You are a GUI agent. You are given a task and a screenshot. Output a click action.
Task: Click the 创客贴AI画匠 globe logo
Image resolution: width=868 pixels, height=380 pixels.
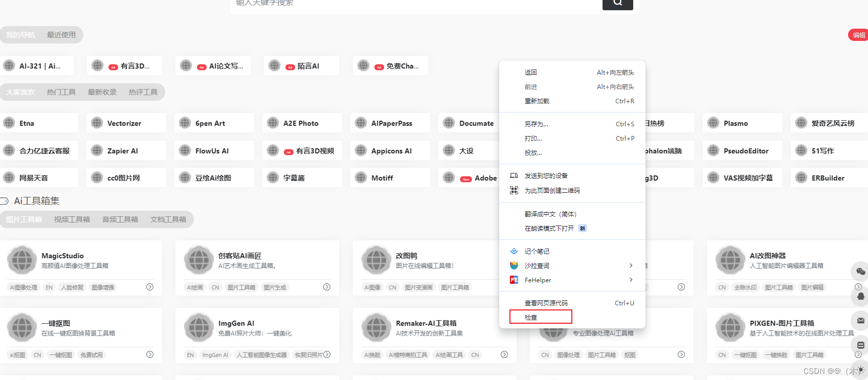pos(199,260)
